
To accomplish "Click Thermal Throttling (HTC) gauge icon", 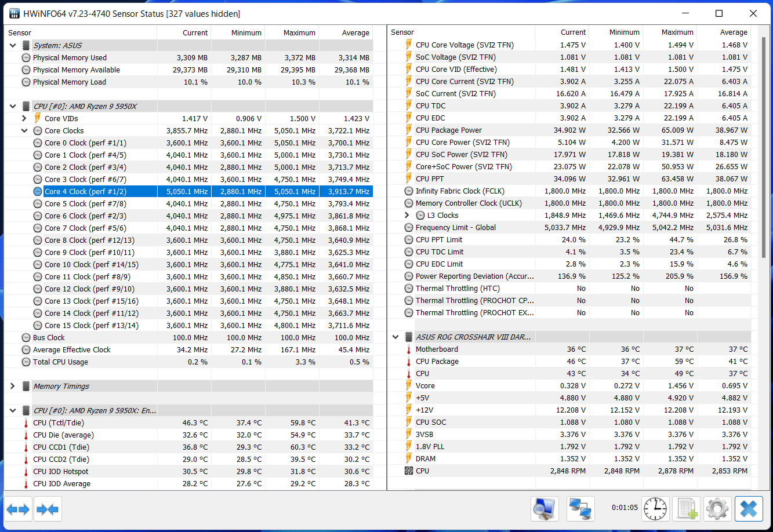I will click(x=409, y=288).
